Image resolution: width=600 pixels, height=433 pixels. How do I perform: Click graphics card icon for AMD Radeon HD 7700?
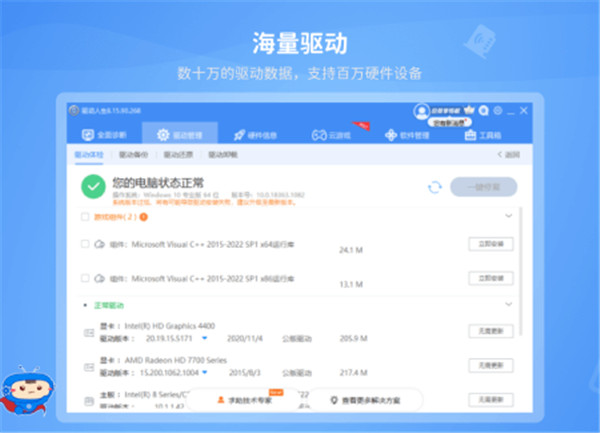pos(89,367)
